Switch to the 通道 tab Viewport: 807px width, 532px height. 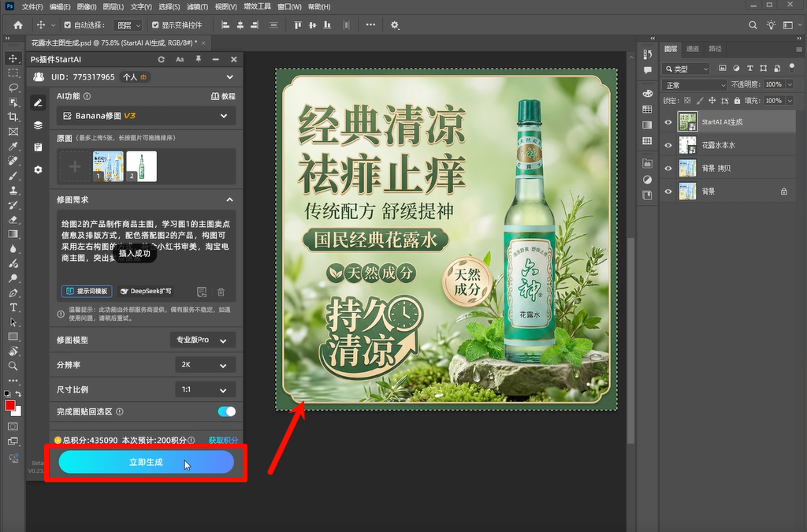(x=692, y=50)
